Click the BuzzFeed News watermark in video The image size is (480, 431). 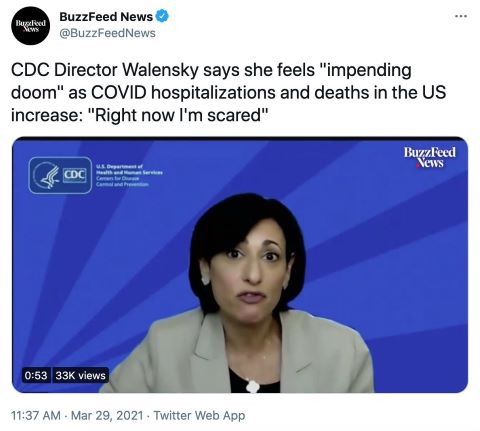pyautogui.click(x=430, y=157)
